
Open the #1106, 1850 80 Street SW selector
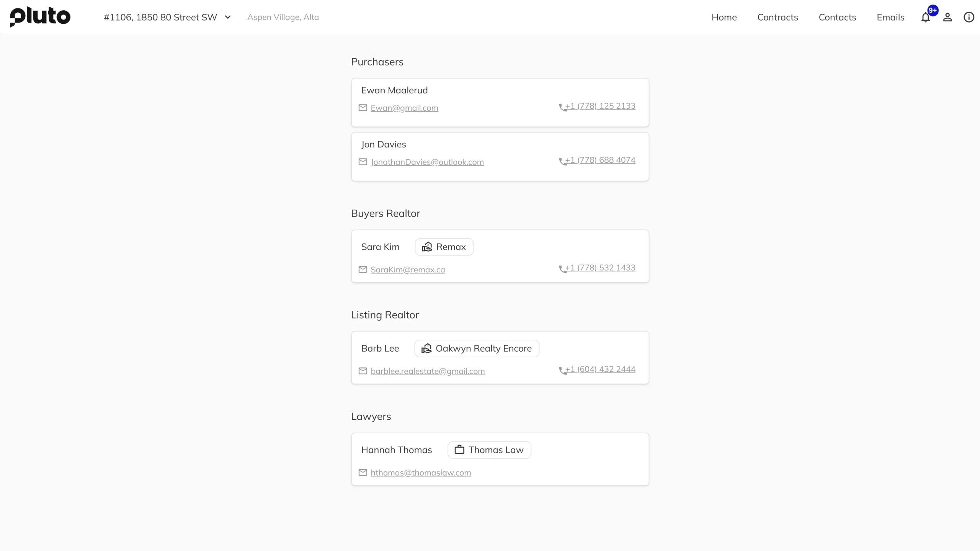pyautogui.click(x=167, y=17)
